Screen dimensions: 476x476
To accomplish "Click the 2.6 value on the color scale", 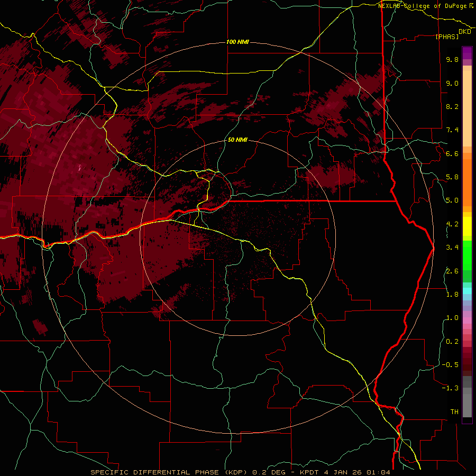I will coord(452,271).
